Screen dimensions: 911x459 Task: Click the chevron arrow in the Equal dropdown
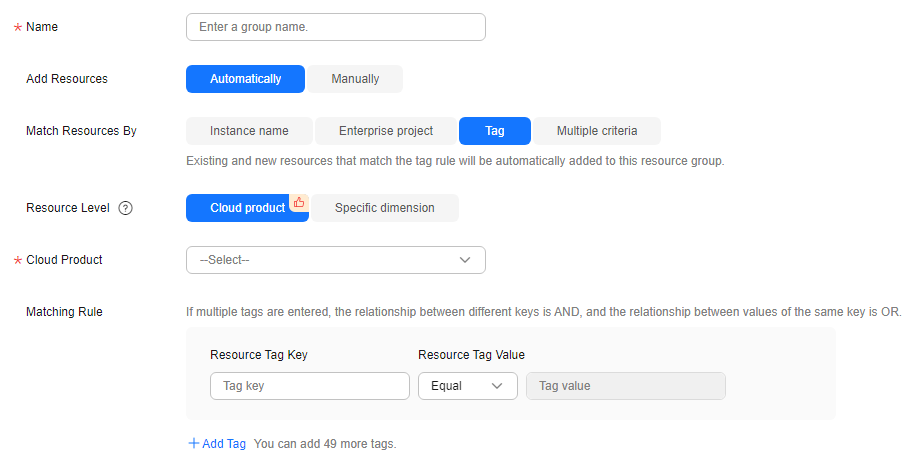coord(497,386)
